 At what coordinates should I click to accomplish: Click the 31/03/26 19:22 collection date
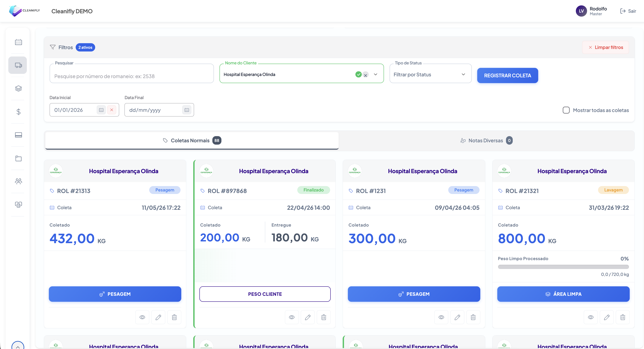pos(608,207)
